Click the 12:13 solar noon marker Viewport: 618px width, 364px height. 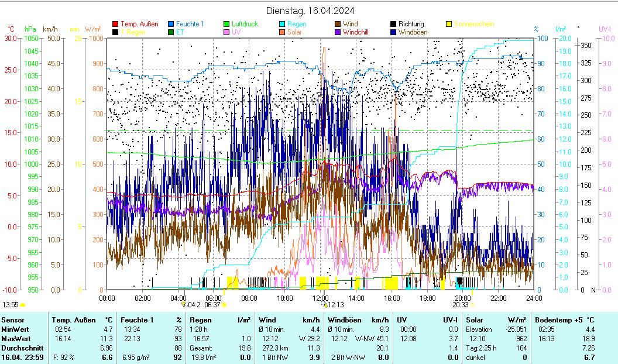coord(334,304)
